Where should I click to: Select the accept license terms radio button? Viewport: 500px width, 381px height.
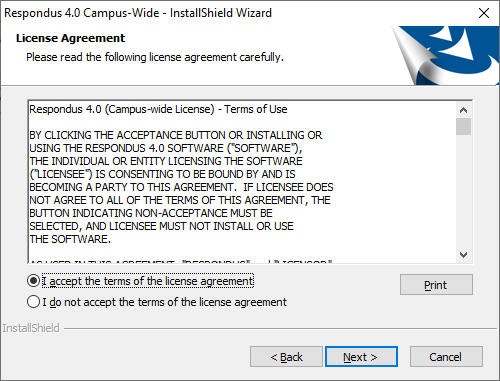click(33, 281)
